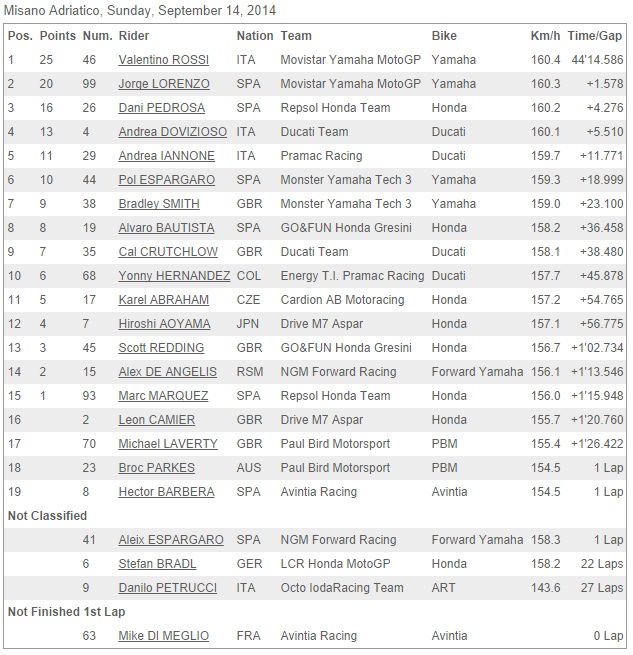Viewport: 633px width, 655px height.
Task: Click Bradley SMITH rider name
Action: pos(159,204)
